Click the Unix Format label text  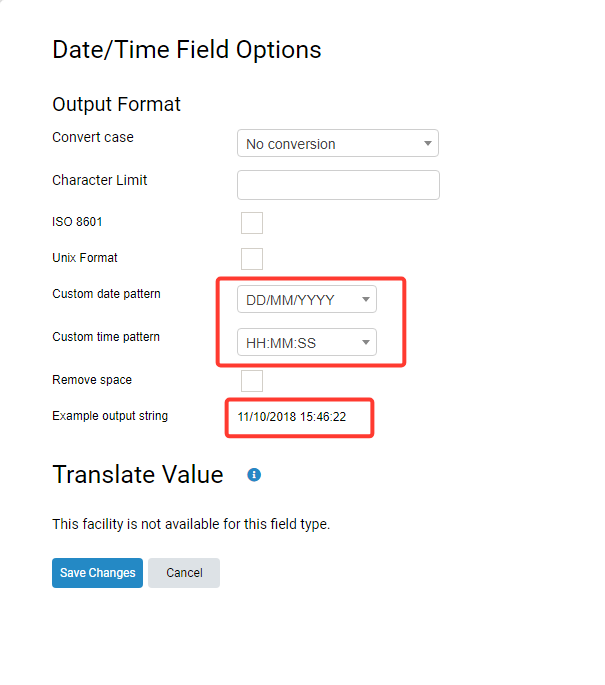(85, 258)
